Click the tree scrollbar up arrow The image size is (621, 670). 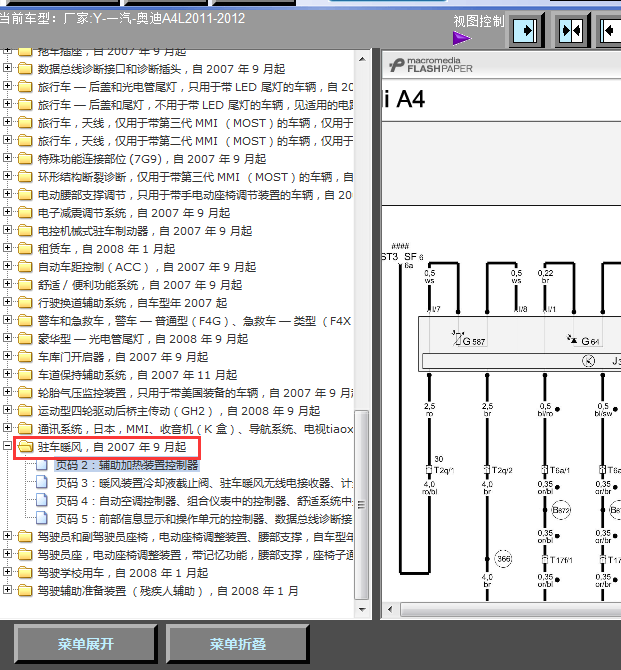pos(362,59)
